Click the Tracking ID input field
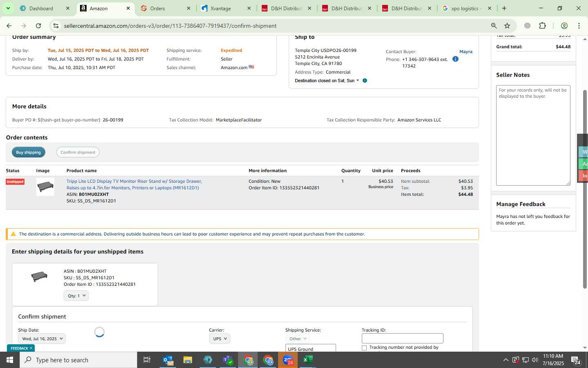The image size is (588, 368). [x=402, y=339]
